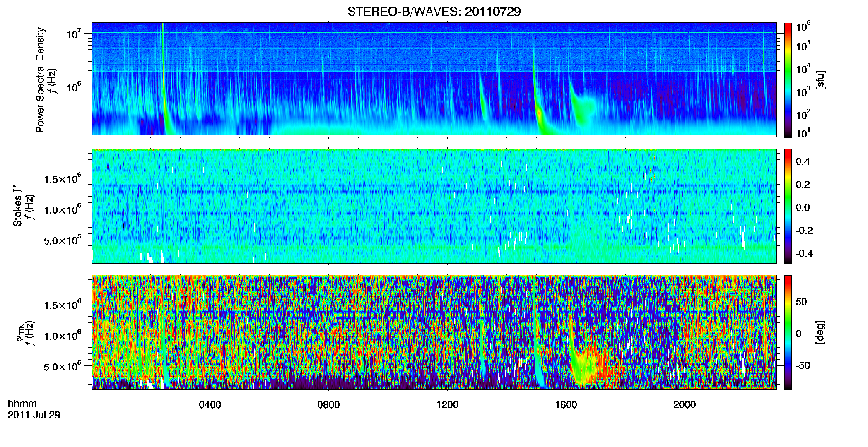
Task: Click 1.0×10^6 tick on phi RTN panel
Action: click(x=63, y=336)
